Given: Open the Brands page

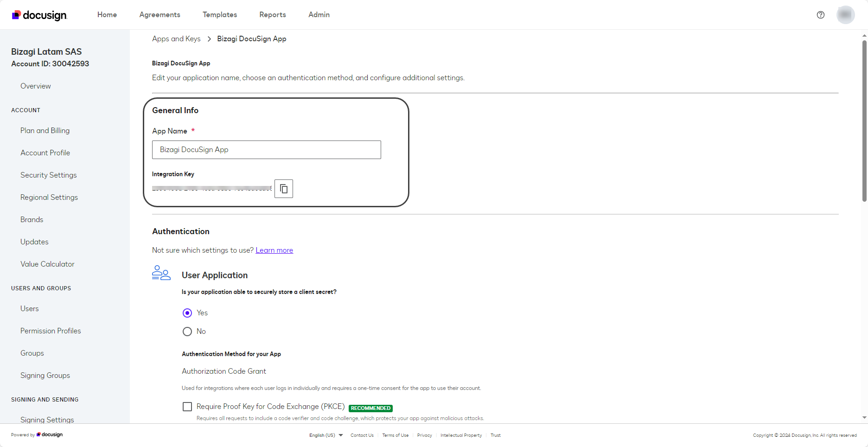Looking at the screenshot, I should click(32, 220).
